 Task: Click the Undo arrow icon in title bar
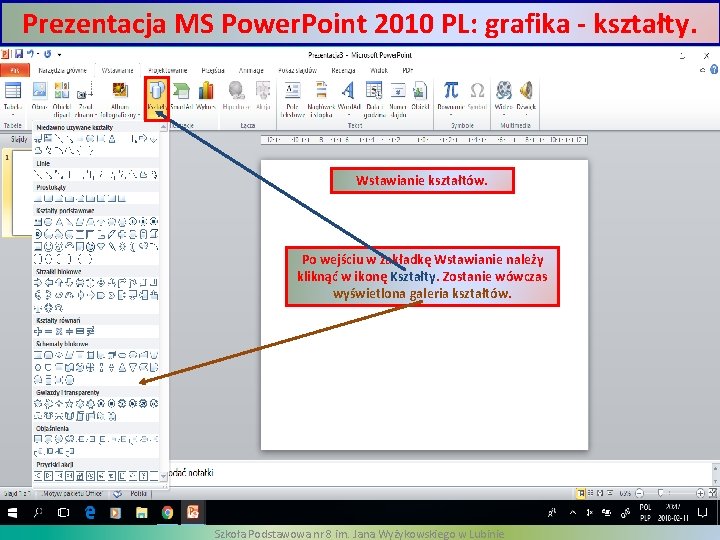click(x=30, y=54)
